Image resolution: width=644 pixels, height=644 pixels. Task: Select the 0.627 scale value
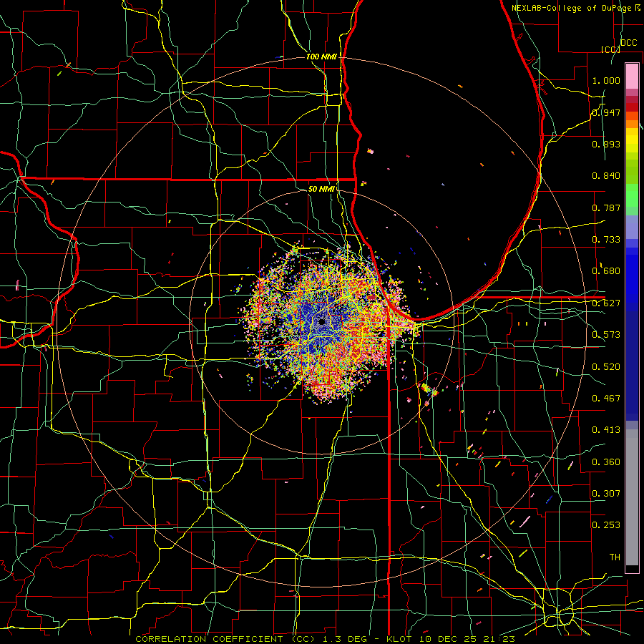coord(606,303)
